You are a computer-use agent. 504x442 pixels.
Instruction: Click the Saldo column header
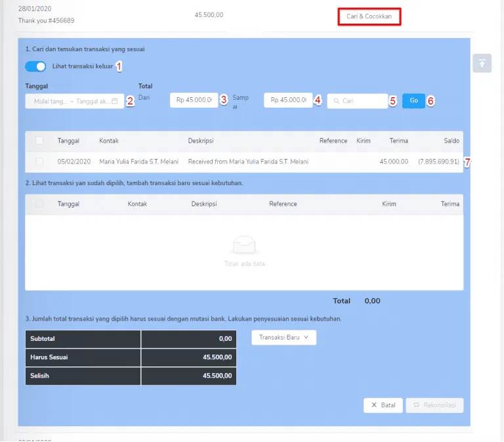[x=451, y=141]
